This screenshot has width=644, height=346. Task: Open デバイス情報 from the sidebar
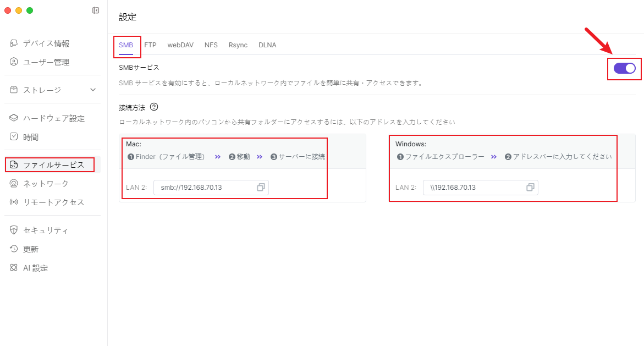[46, 43]
